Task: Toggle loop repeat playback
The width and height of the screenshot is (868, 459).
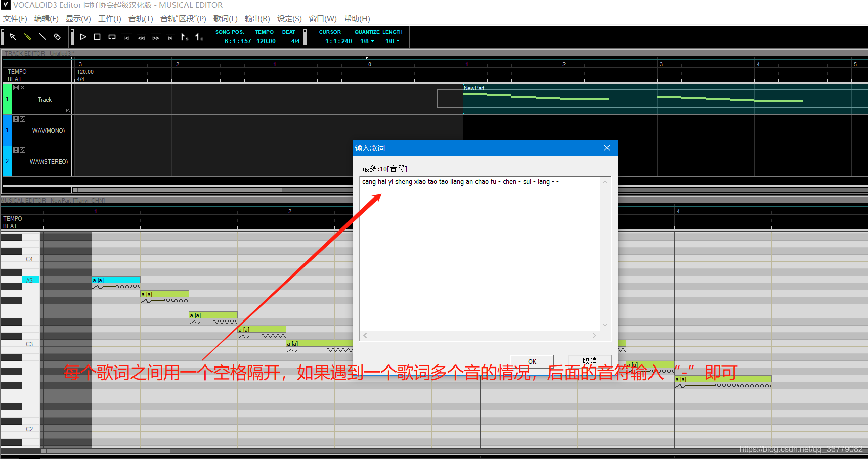Action: (112, 37)
